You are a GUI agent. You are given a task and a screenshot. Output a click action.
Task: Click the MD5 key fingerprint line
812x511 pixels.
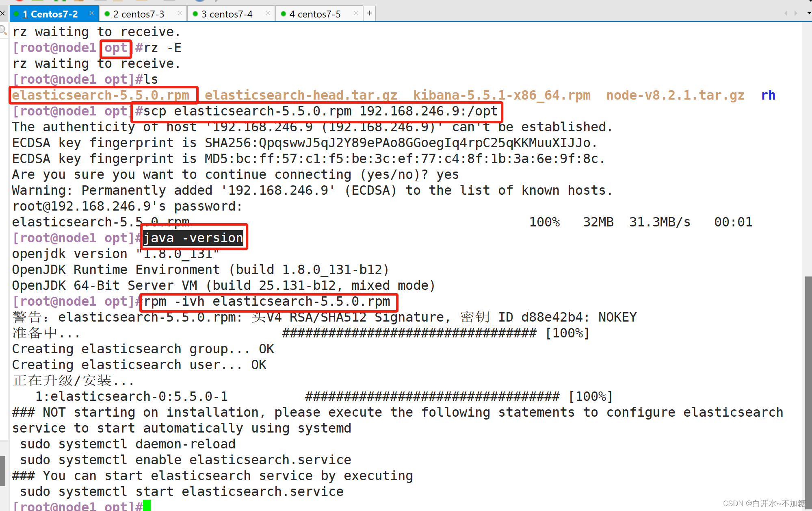(x=309, y=159)
